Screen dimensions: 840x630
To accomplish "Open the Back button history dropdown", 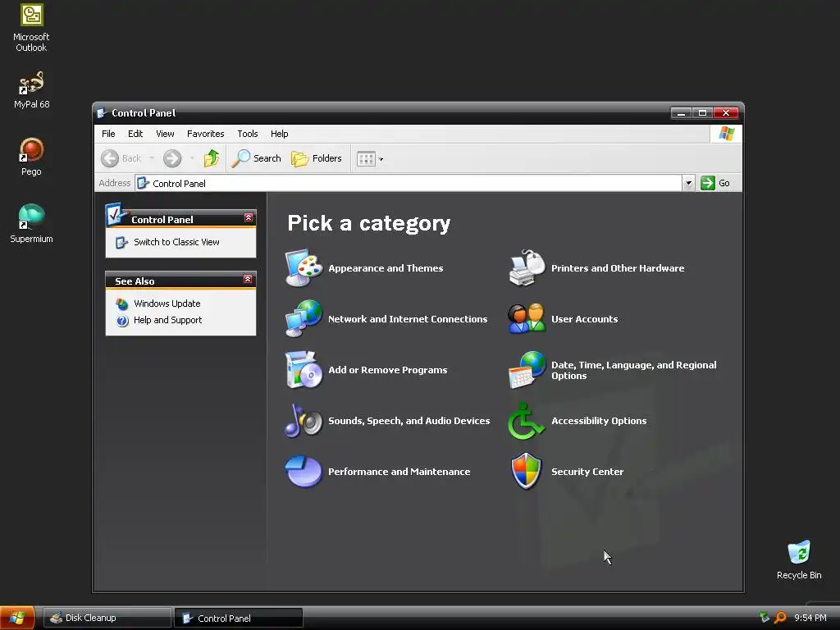I will (x=152, y=158).
